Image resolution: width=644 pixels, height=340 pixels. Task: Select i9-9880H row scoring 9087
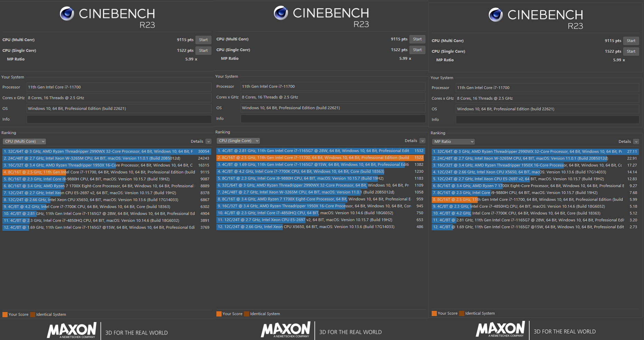(106, 179)
